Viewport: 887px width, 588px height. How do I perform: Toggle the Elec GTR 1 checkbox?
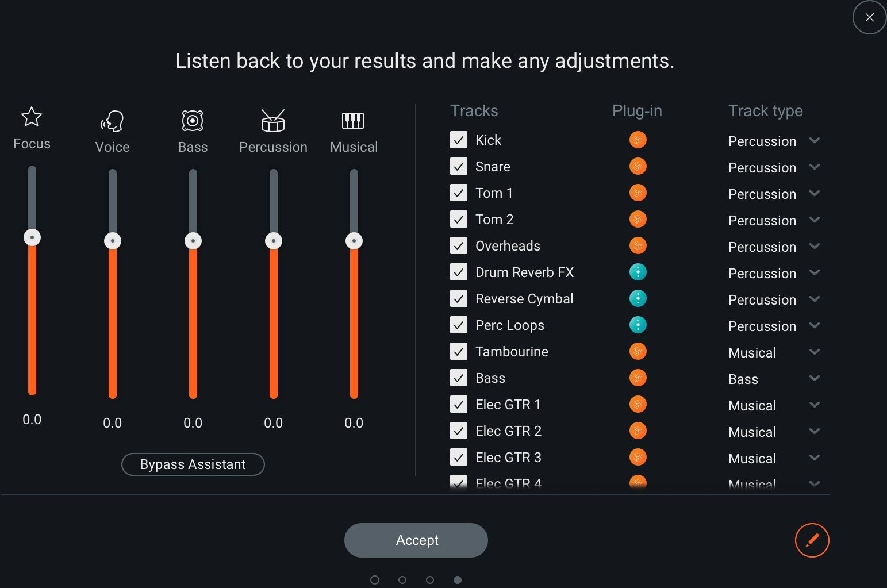click(459, 404)
